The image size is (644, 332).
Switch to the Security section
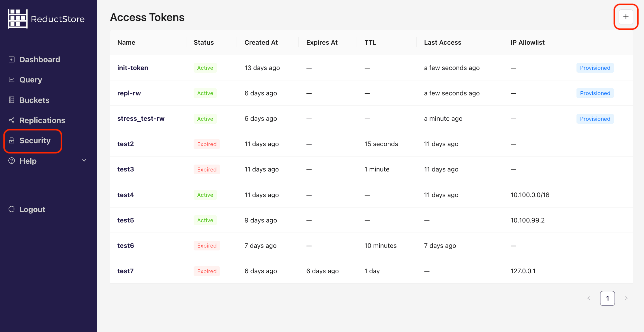coord(35,140)
